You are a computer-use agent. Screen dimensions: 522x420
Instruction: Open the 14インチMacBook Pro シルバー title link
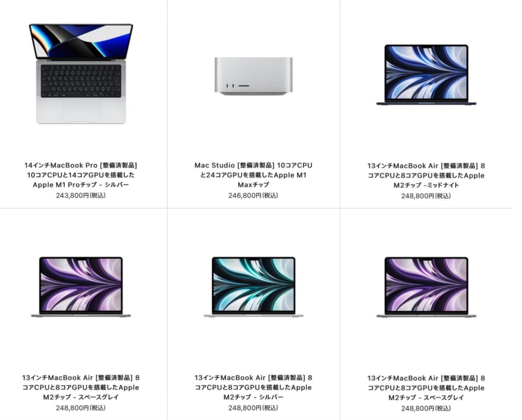pos(81,175)
